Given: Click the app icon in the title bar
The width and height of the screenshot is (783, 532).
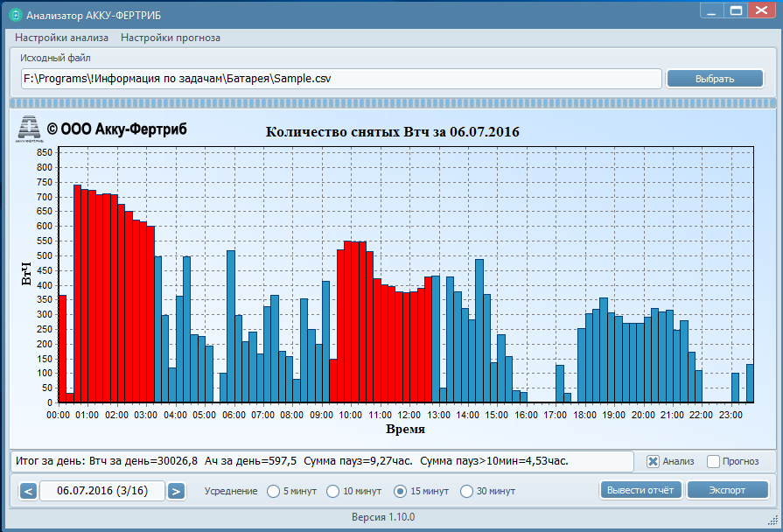Looking at the screenshot, I should (x=14, y=15).
